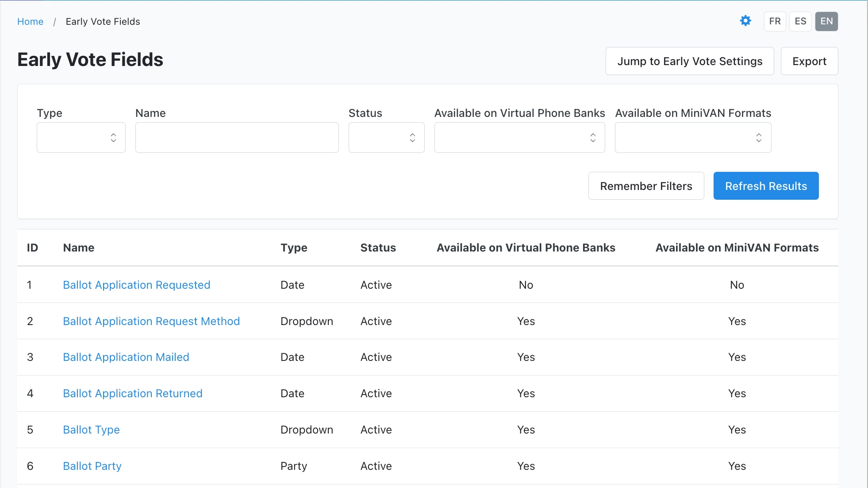Open Available on Virtual Phone Banks filter

pyautogui.click(x=519, y=138)
